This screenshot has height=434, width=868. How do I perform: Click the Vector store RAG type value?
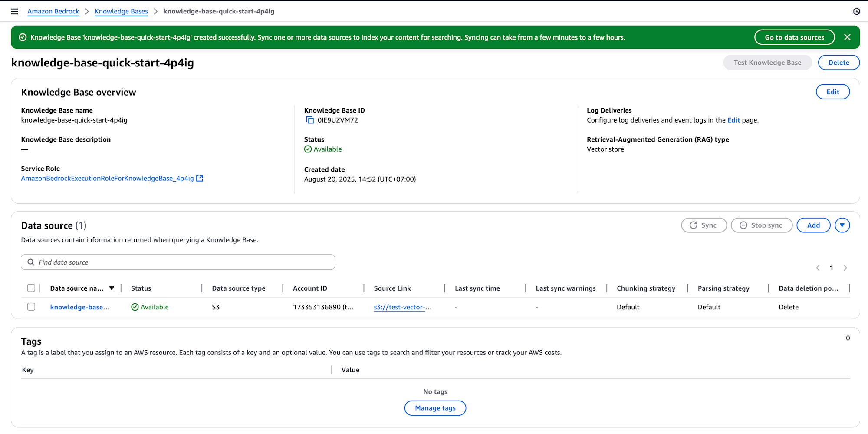[605, 149]
